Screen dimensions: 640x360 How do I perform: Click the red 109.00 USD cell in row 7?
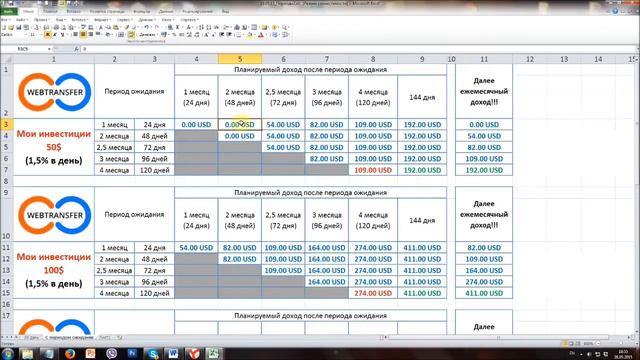point(373,170)
